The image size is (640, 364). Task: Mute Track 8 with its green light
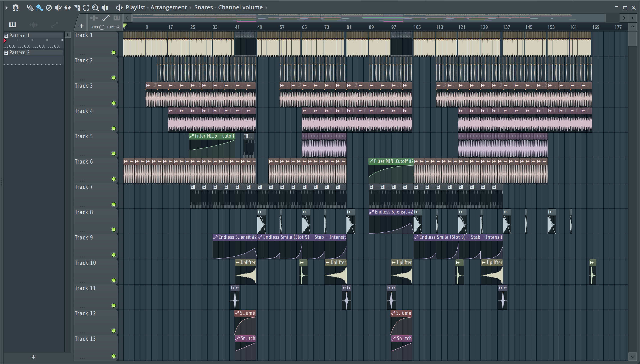click(x=114, y=229)
